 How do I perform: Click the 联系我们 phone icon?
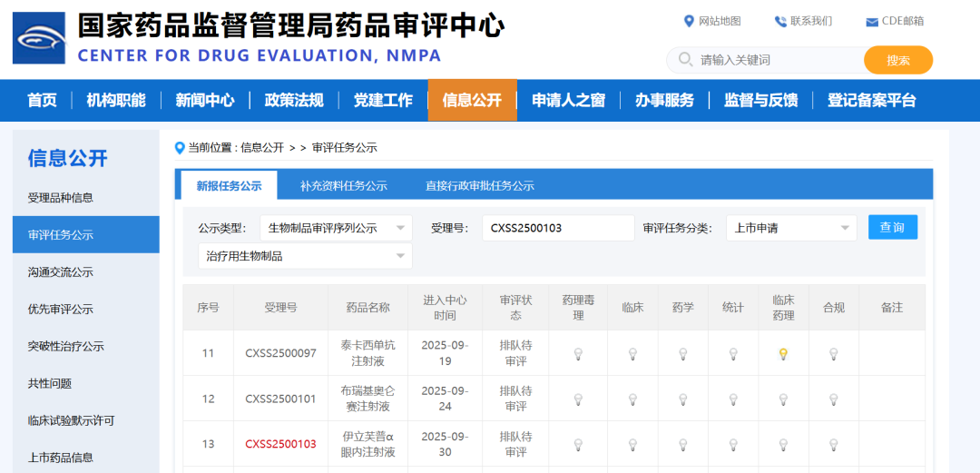780,22
